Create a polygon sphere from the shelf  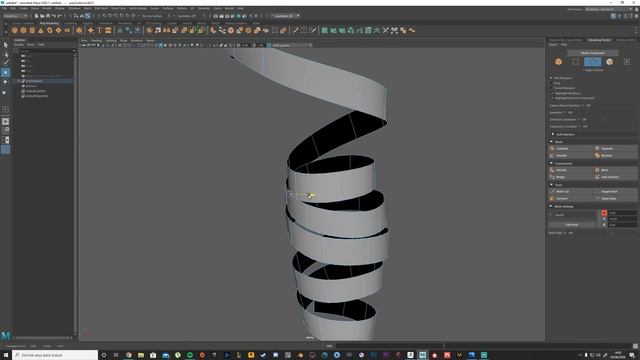coord(15,30)
